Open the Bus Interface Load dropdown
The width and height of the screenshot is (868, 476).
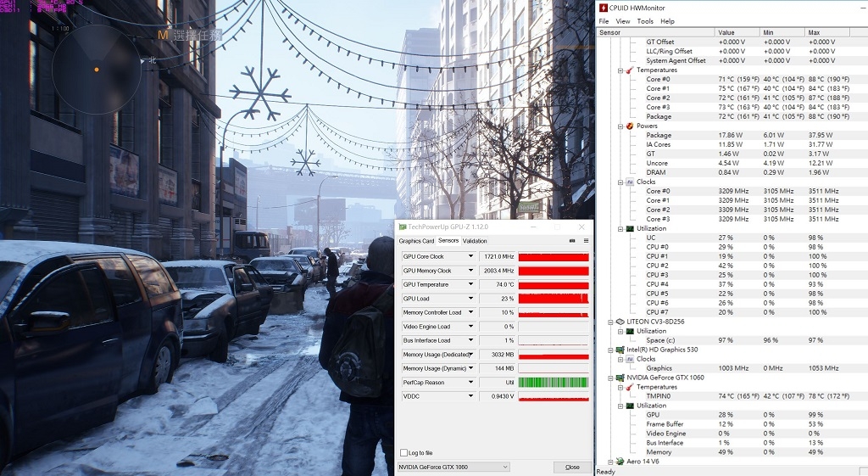click(x=470, y=340)
